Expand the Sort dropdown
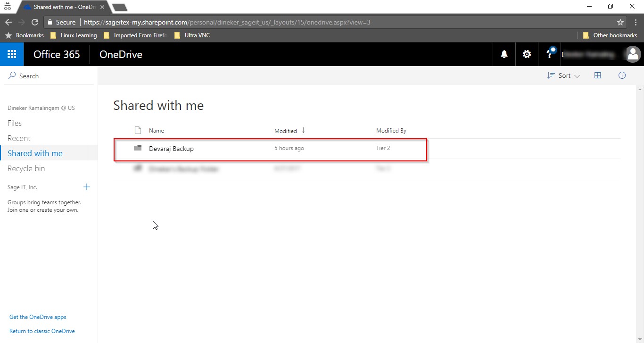The height and width of the screenshot is (343, 644). click(563, 75)
